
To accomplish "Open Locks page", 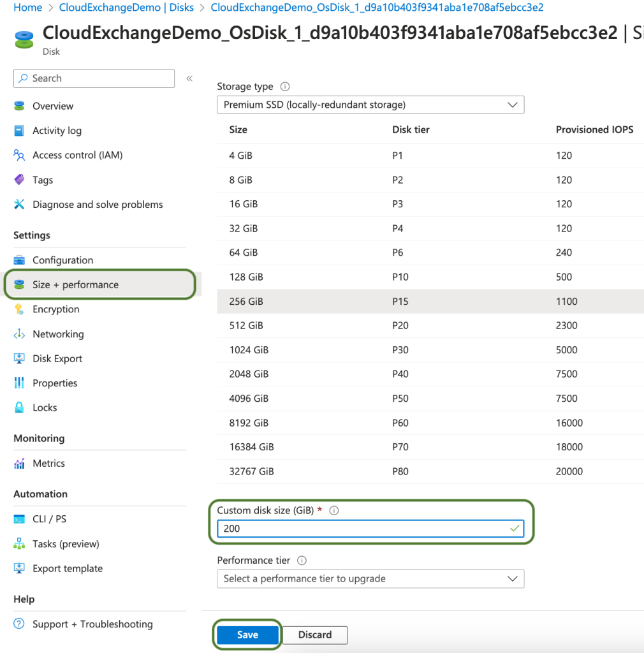I will click(x=45, y=407).
